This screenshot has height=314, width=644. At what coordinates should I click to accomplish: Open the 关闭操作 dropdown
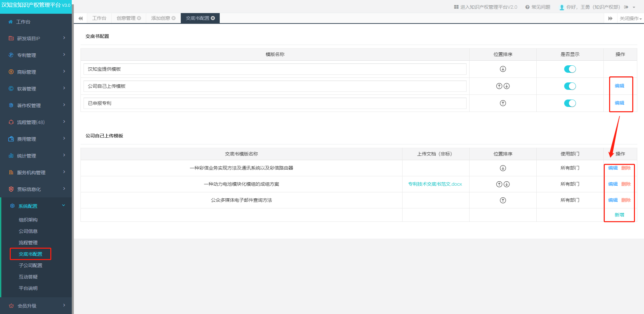click(631, 18)
